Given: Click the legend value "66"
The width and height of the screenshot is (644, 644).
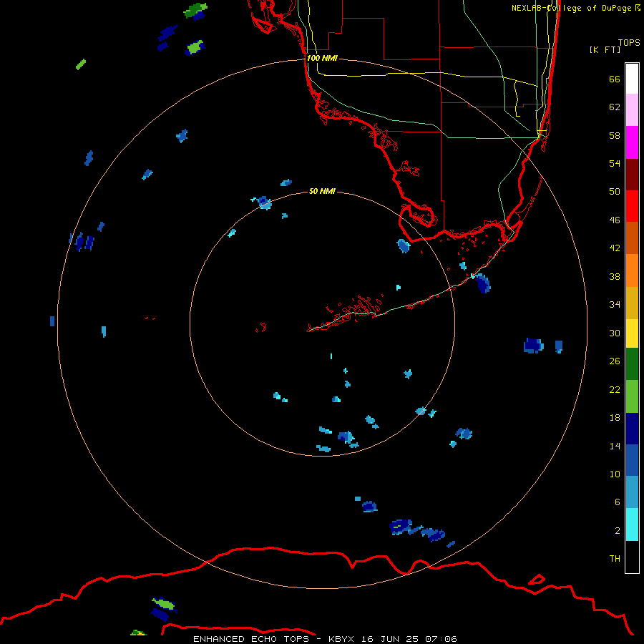Looking at the screenshot, I should pyautogui.click(x=615, y=79).
